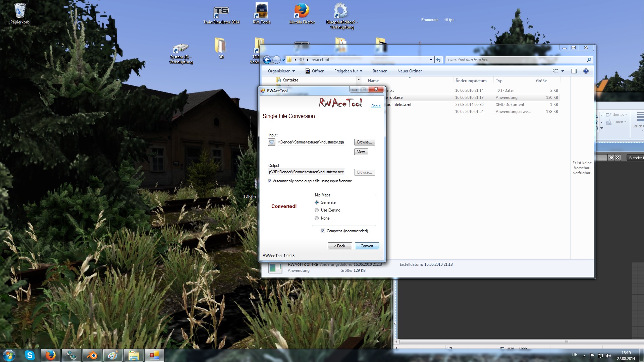
Task: Click the Windows Start orb
Action: click(9, 355)
